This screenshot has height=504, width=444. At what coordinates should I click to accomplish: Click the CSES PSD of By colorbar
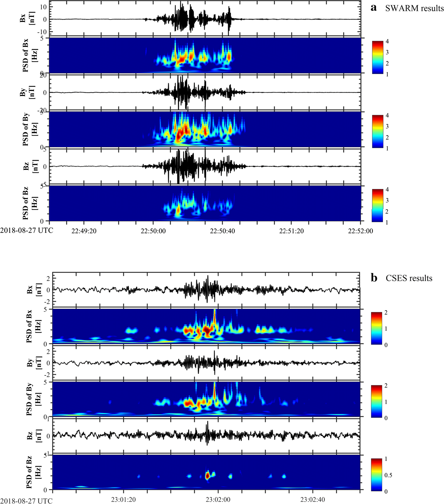point(376,401)
